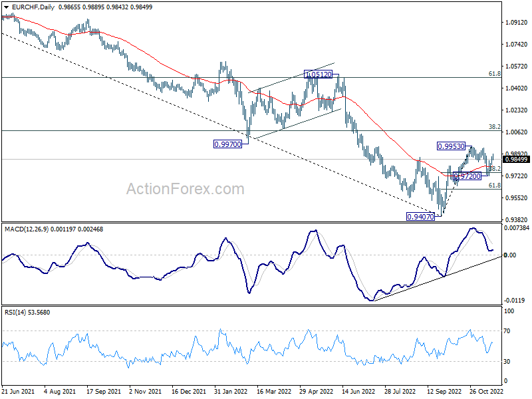Viewport: 532px width, 399px height.
Task: Click the upper 38.2 Fibonacci level label
Action: (x=494, y=126)
